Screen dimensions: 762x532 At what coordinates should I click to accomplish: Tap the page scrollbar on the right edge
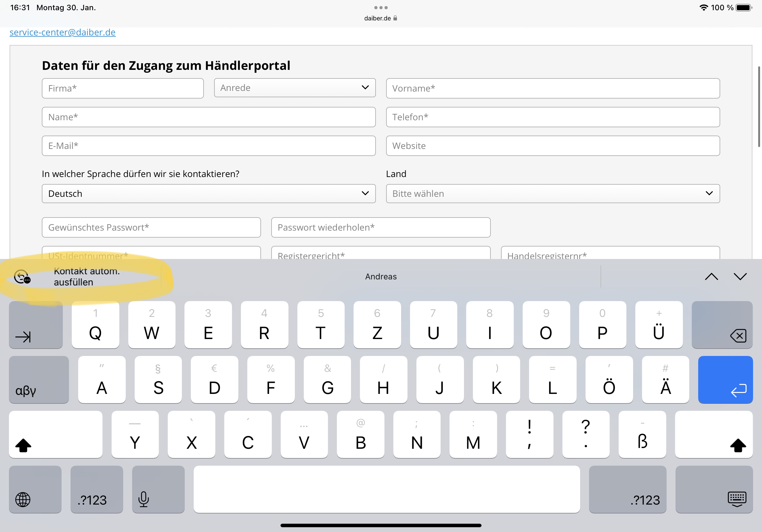click(759, 107)
